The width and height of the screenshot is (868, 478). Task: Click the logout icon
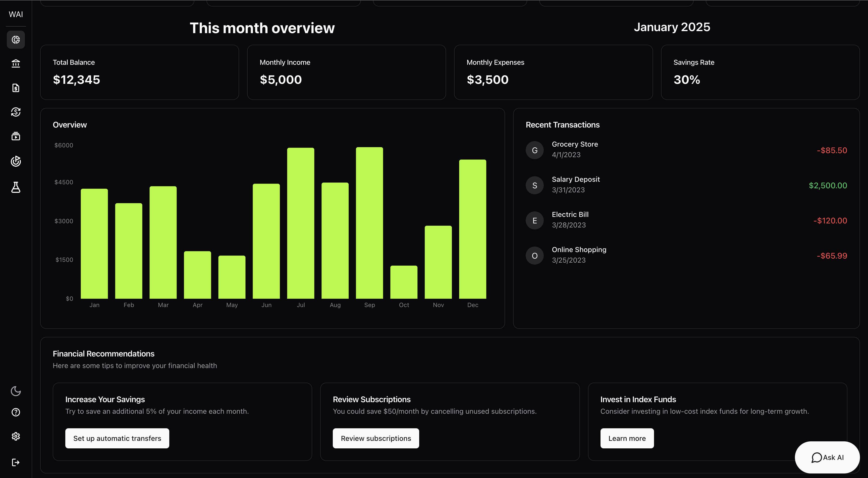click(16, 462)
